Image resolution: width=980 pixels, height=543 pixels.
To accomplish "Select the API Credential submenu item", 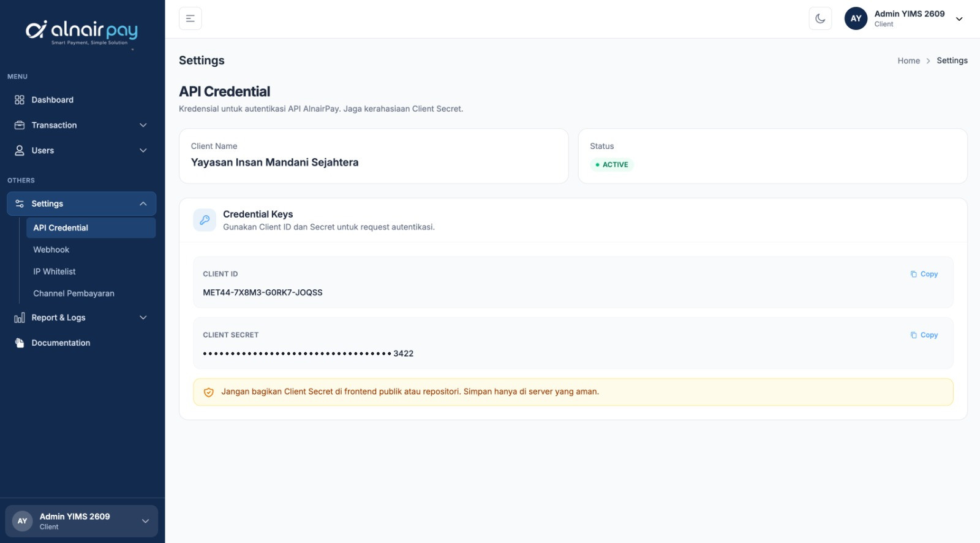I will click(91, 228).
